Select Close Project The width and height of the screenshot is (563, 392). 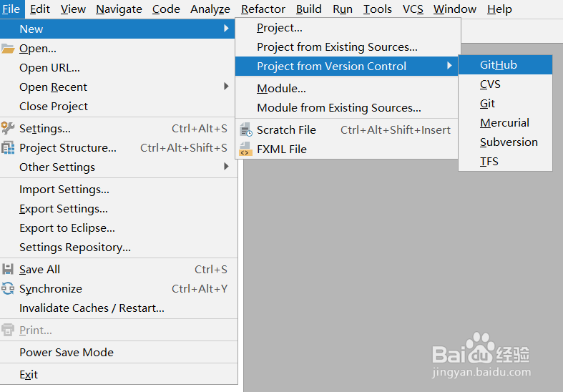coord(118,107)
